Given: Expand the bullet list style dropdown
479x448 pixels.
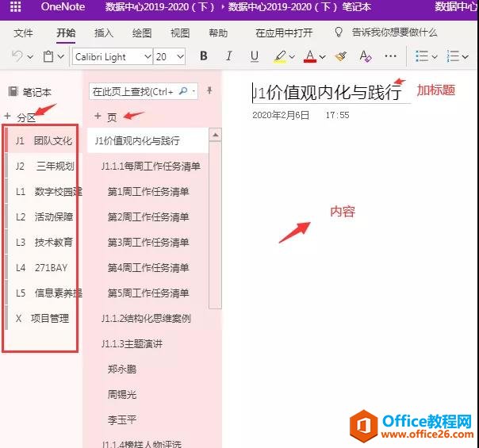Looking at the screenshot, I should coord(435,57).
